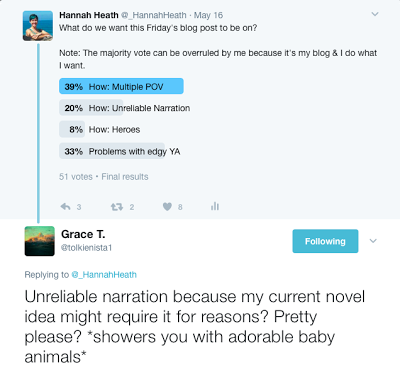400x370 pixels.
Task: Like the poll tweet with heart icon
Action: click(x=167, y=207)
